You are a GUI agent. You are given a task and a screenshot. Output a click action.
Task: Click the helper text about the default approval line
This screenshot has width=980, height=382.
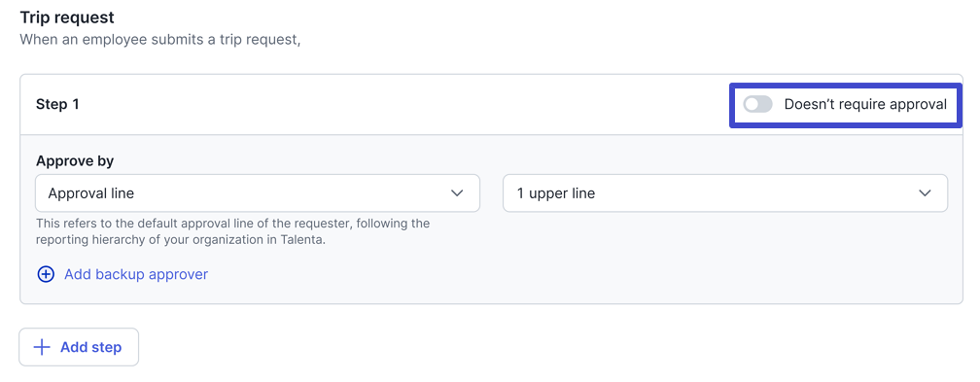(232, 231)
